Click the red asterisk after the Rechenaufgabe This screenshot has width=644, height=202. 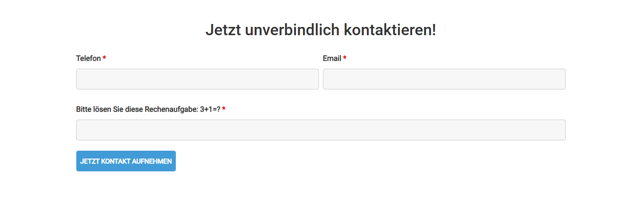[224, 109]
